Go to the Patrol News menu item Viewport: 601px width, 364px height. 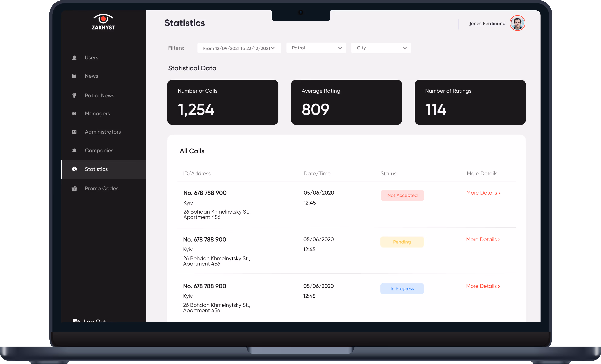click(99, 95)
